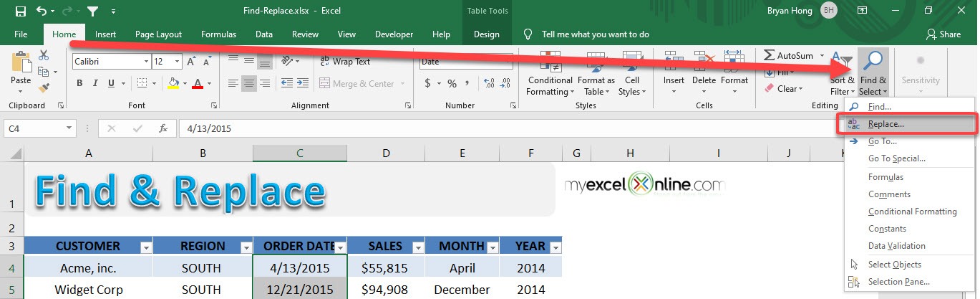Screen dimensions: 980x299
Task: Click Increase Font Size icon
Action: pyautogui.click(x=190, y=62)
